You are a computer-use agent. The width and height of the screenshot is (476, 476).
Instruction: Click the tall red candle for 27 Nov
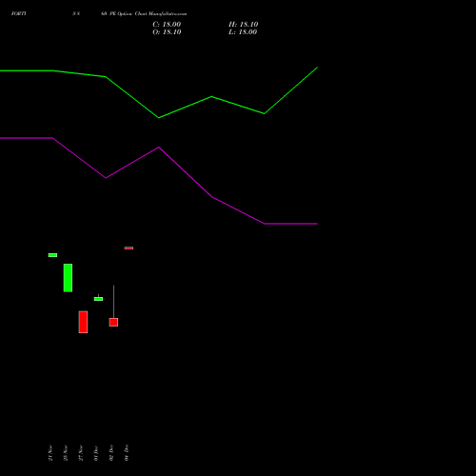click(x=83, y=322)
